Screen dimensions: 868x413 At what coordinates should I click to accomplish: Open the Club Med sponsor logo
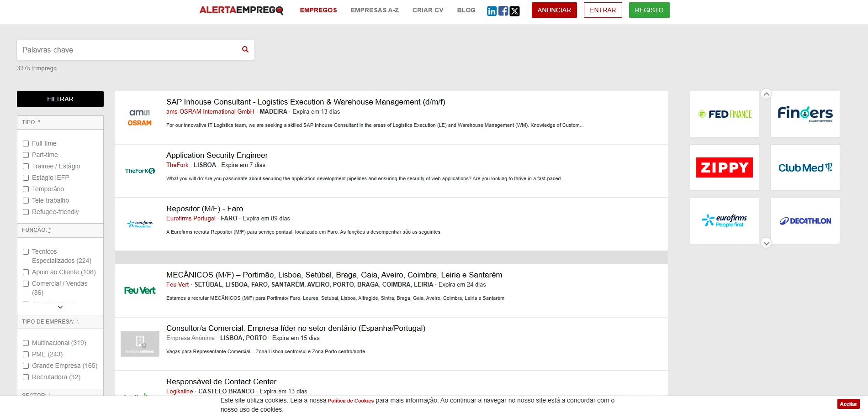pos(805,167)
